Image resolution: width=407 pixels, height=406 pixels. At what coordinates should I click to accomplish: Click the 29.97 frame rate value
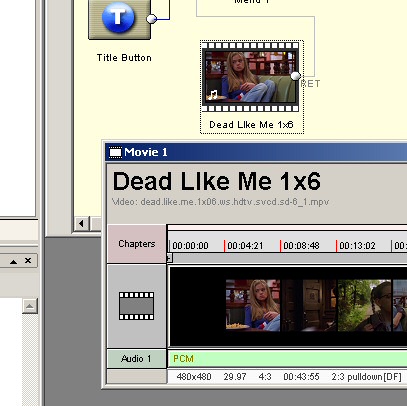coord(235,377)
